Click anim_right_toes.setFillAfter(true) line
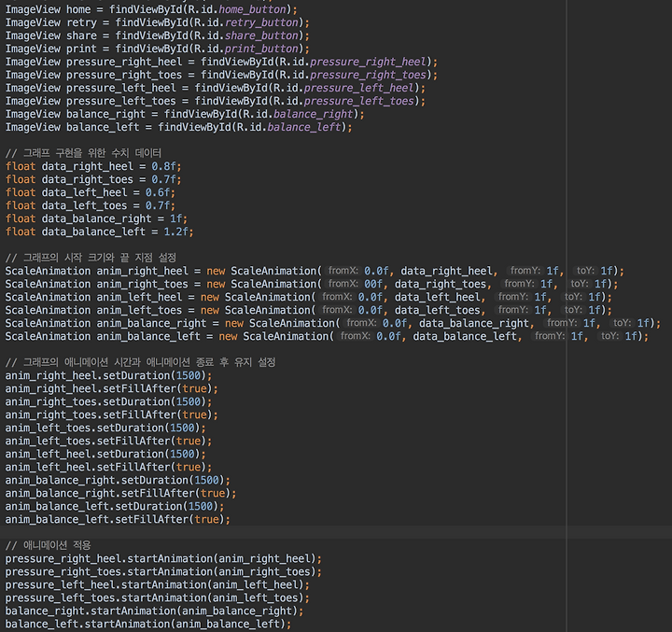This screenshot has height=632, width=672. [x=111, y=414]
